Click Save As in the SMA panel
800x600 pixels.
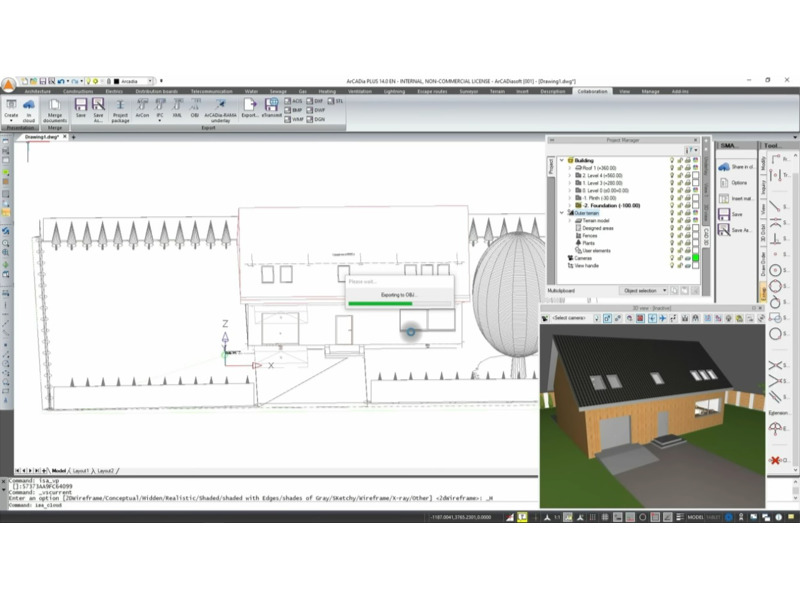click(734, 230)
